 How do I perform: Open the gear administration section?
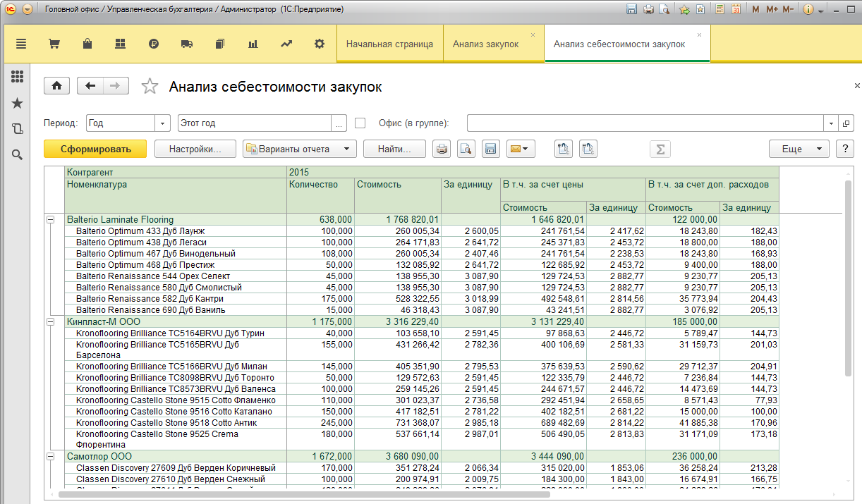(x=320, y=44)
